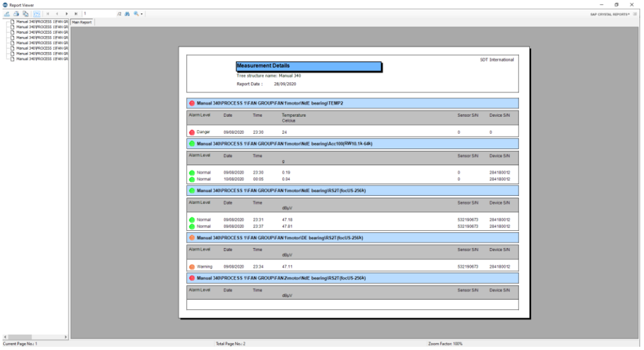The height and width of the screenshot is (350, 644).
Task: Select the last Manual 340 tree item
Action: pos(41,59)
